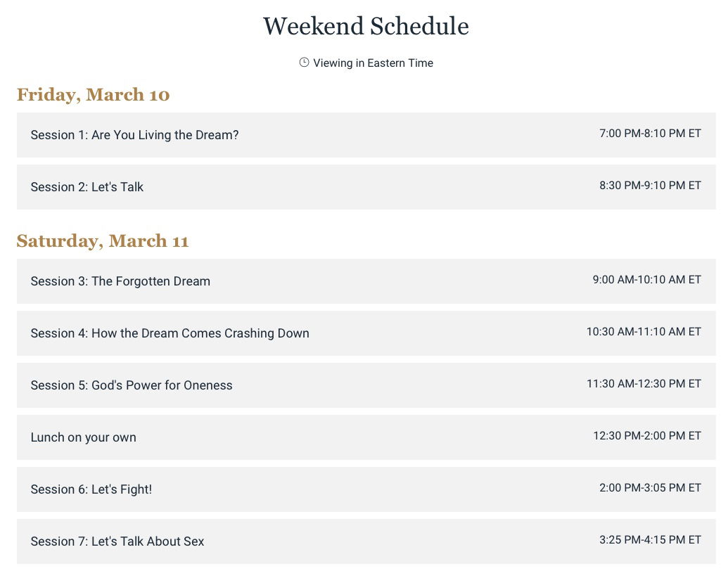Click the 3:25 PM-4:15 PM ET time

(x=650, y=540)
